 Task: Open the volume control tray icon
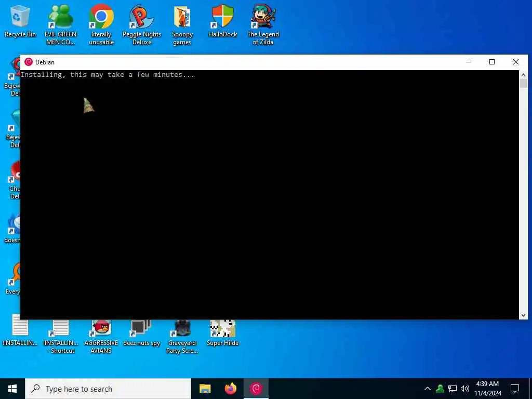[x=465, y=389]
